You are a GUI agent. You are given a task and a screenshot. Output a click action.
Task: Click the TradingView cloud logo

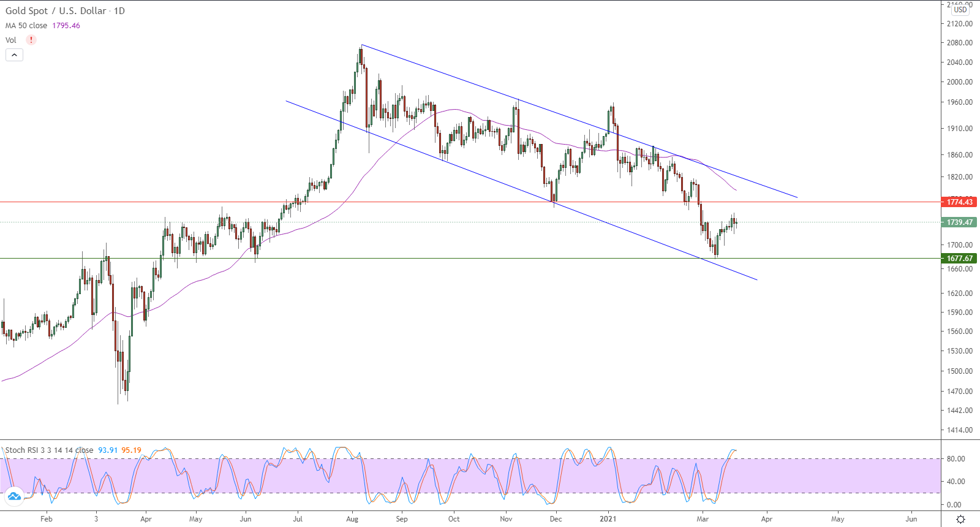point(13,496)
